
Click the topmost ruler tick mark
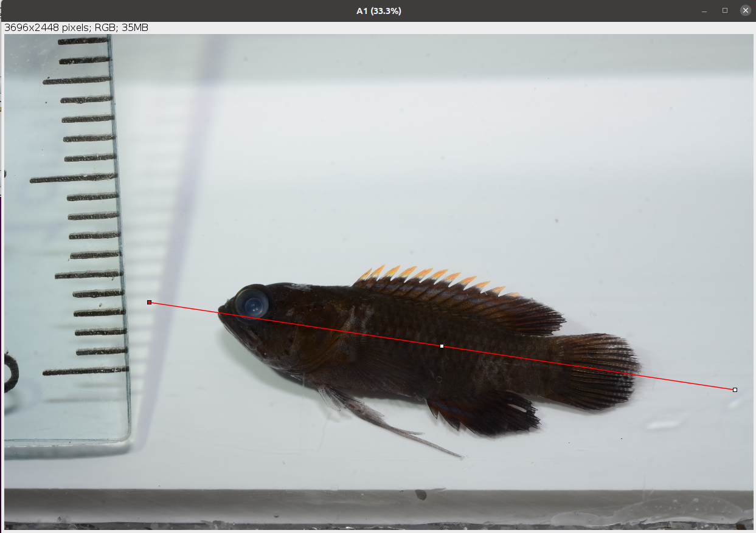point(83,41)
